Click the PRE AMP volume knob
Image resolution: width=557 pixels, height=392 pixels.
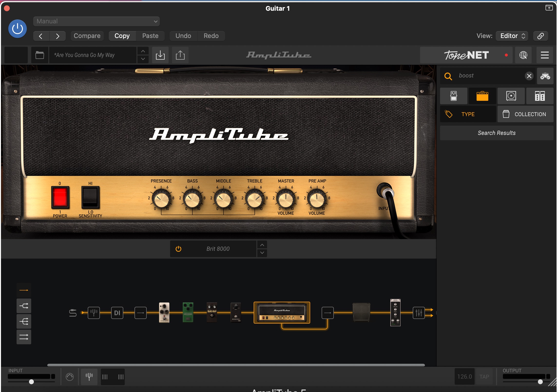click(x=317, y=199)
